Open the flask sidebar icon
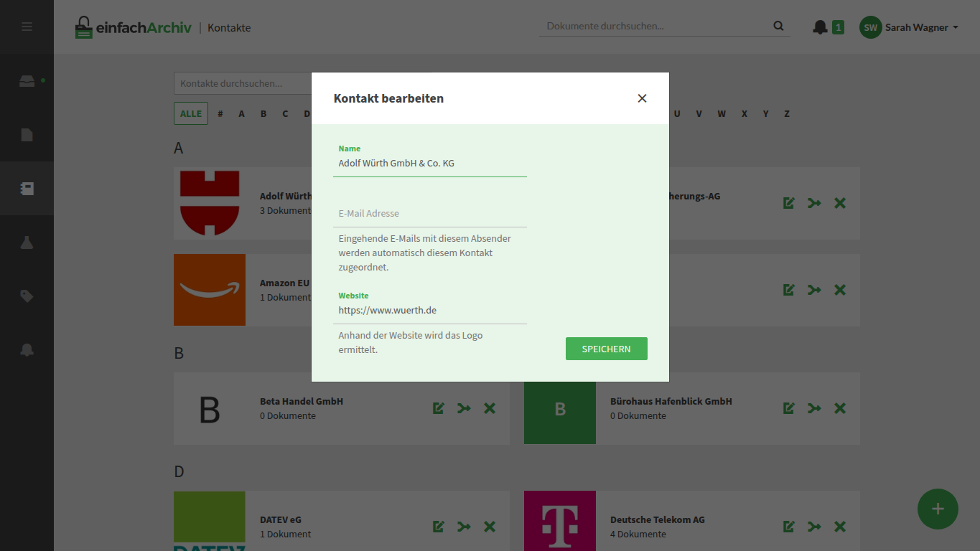The width and height of the screenshot is (980, 551). (27, 242)
